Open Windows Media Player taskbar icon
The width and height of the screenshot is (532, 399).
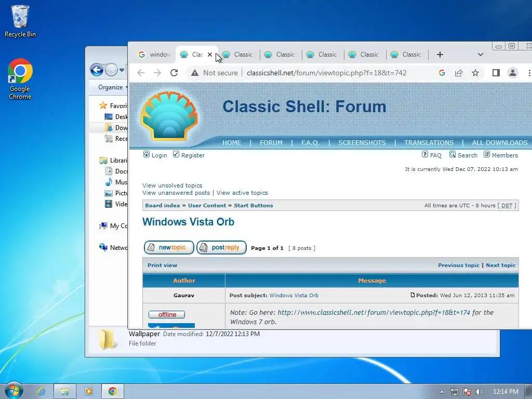click(x=88, y=391)
